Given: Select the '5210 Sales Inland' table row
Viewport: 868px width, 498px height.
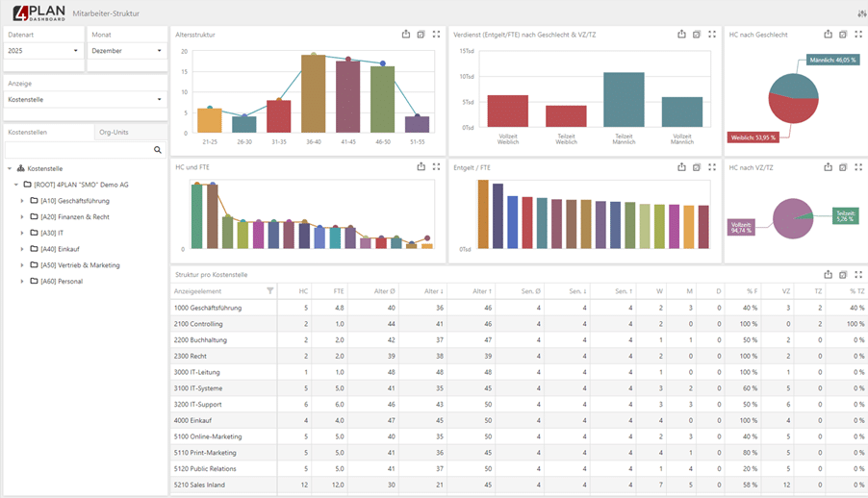Looking at the screenshot, I should coord(519,485).
